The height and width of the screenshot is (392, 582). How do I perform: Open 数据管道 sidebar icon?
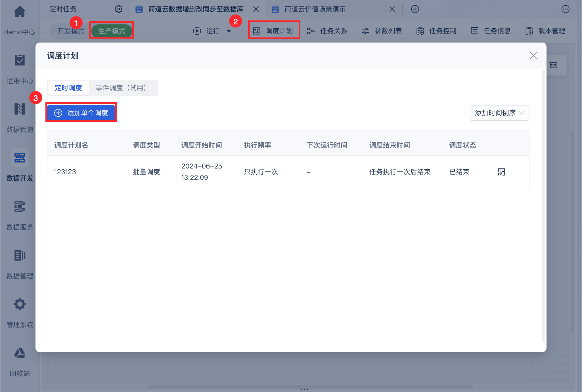tap(20, 109)
